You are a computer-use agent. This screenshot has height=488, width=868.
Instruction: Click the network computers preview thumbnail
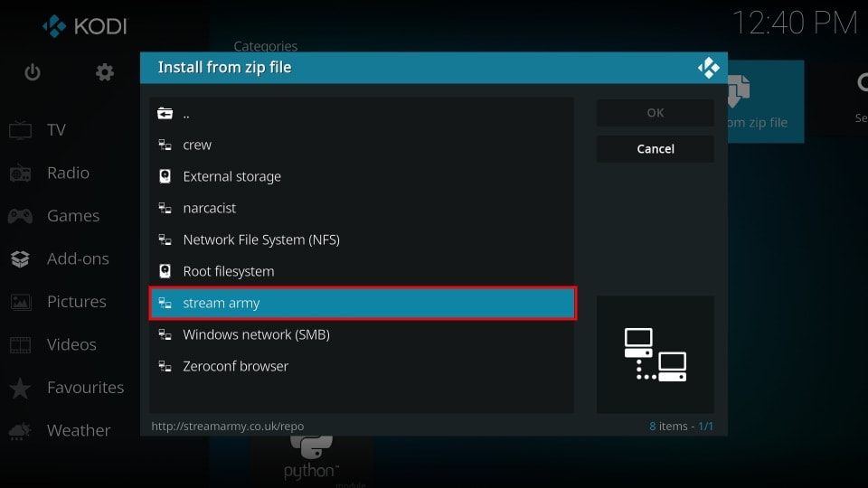pos(656,354)
